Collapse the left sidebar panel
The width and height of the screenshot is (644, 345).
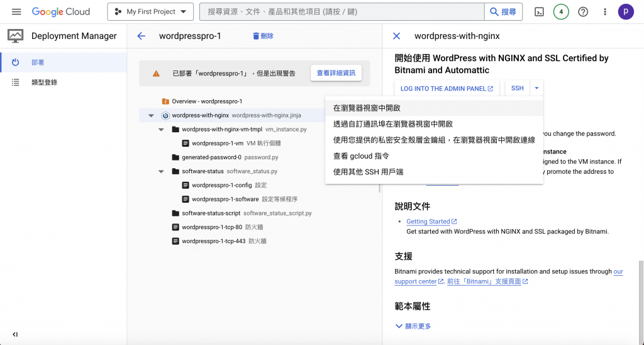pos(15,334)
